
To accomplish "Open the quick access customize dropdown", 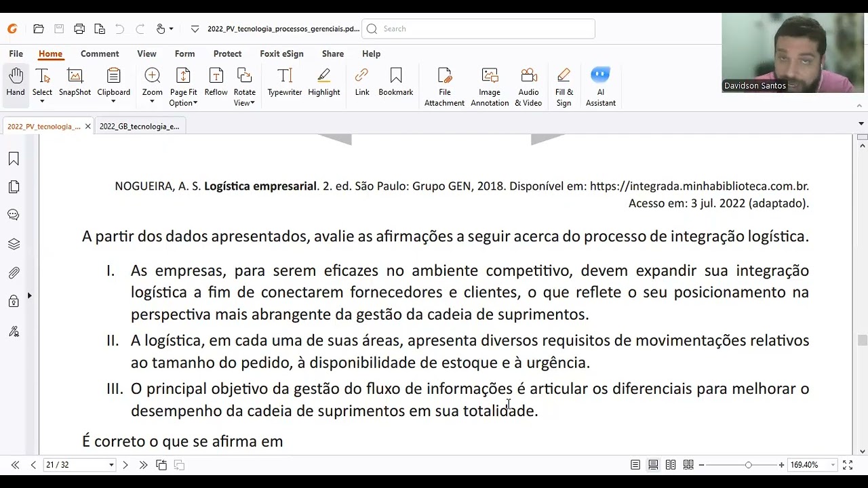I will coord(195,29).
